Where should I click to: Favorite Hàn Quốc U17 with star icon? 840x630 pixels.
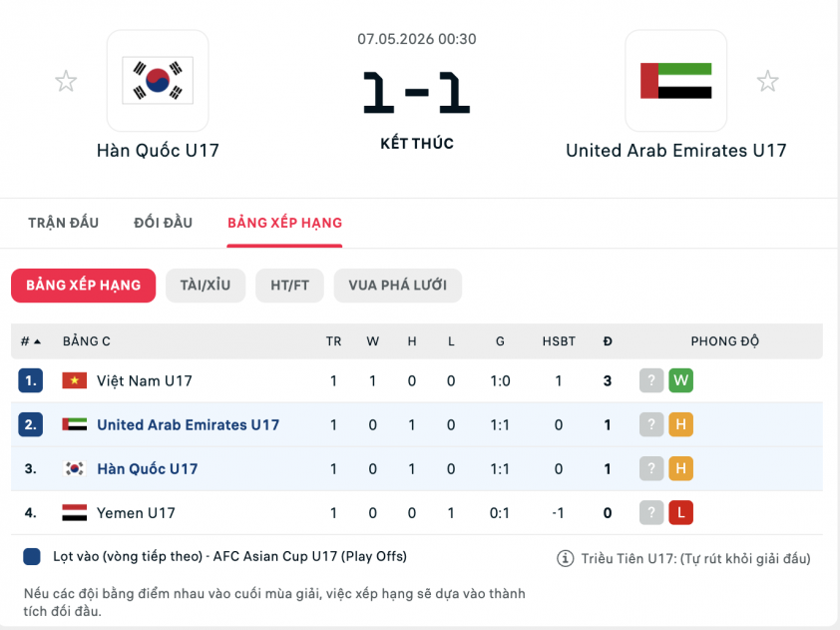pyautogui.click(x=66, y=81)
